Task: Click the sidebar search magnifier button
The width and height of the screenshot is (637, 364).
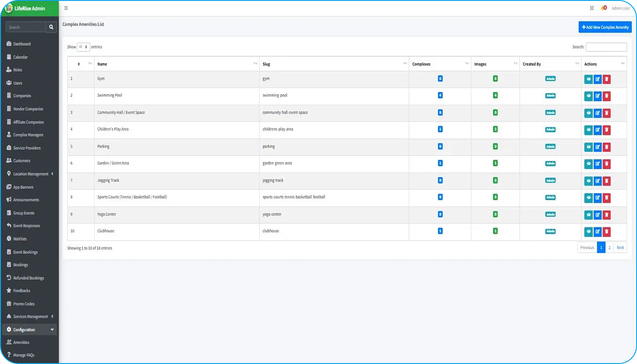Action: point(51,27)
